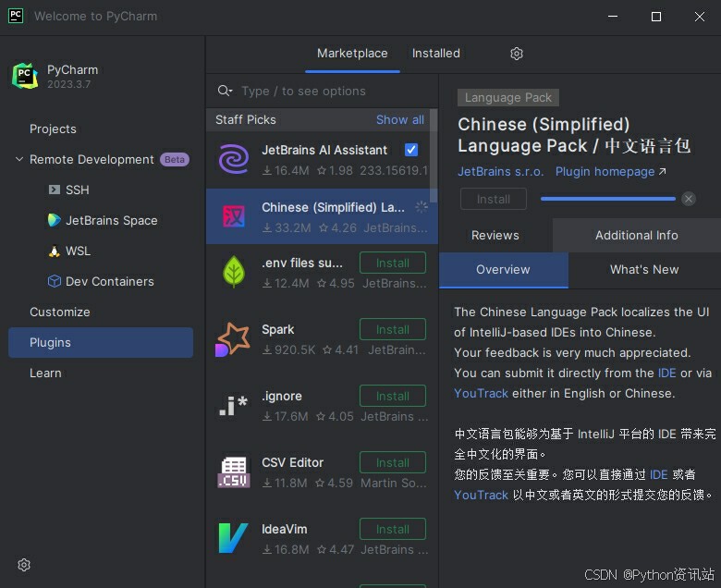Click the search magnifier options icon

[x=225, y=91]
